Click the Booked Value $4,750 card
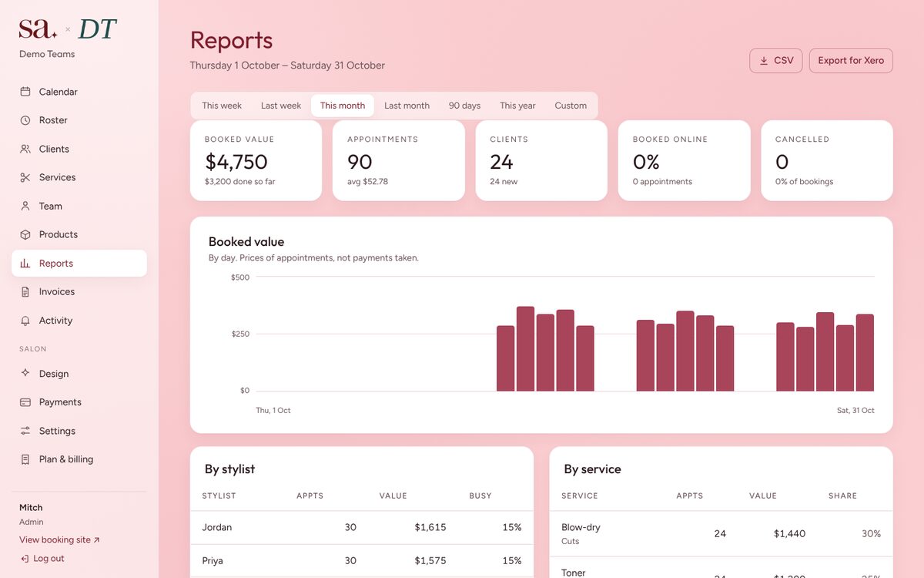Screen dimensions: 924x578 pos(256,160)
